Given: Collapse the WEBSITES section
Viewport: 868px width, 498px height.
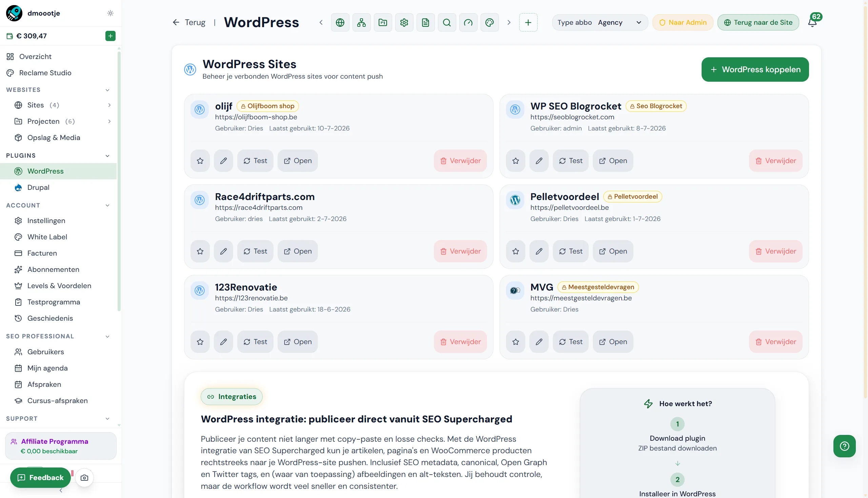Looking at the screenshot, I should tap(107, 90).
